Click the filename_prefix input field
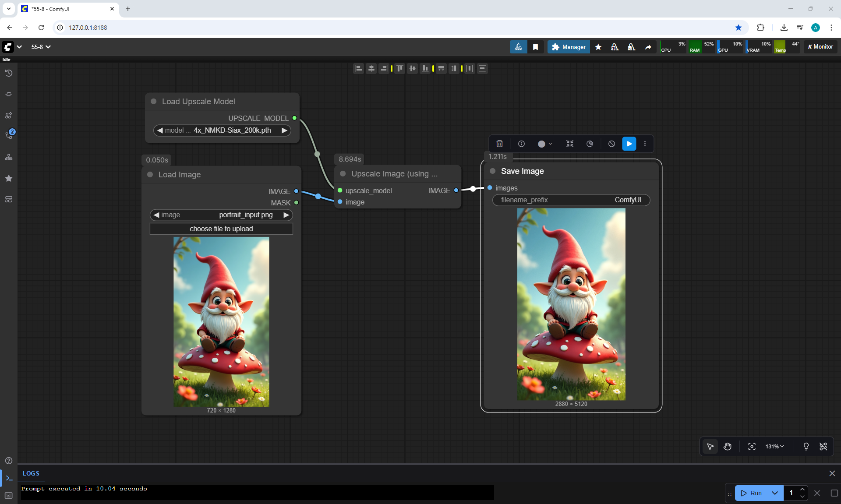Screen dimensions: 841x504 tap(571, 200)
